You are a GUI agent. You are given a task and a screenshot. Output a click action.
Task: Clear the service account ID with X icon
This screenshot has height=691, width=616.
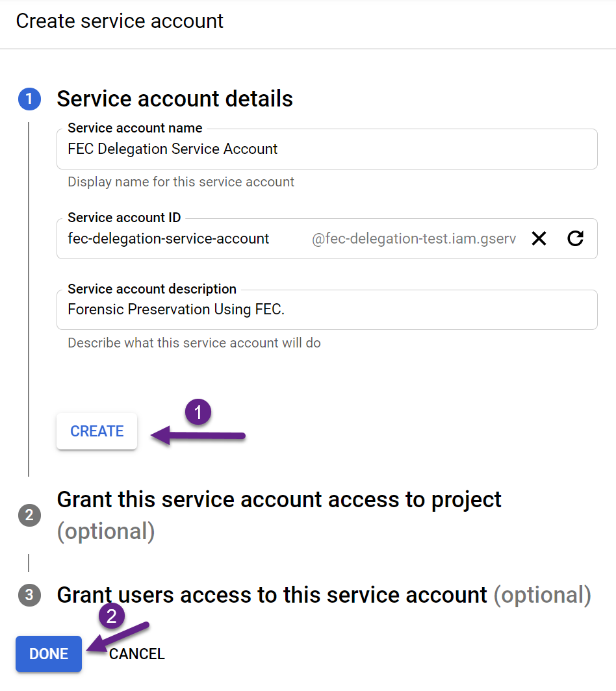[539, 238]
